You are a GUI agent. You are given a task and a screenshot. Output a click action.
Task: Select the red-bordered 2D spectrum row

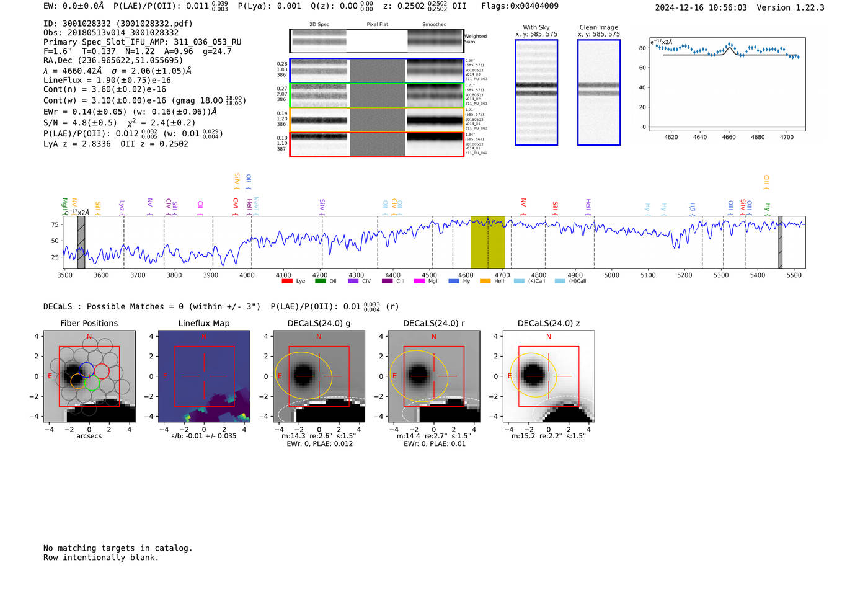376,144
